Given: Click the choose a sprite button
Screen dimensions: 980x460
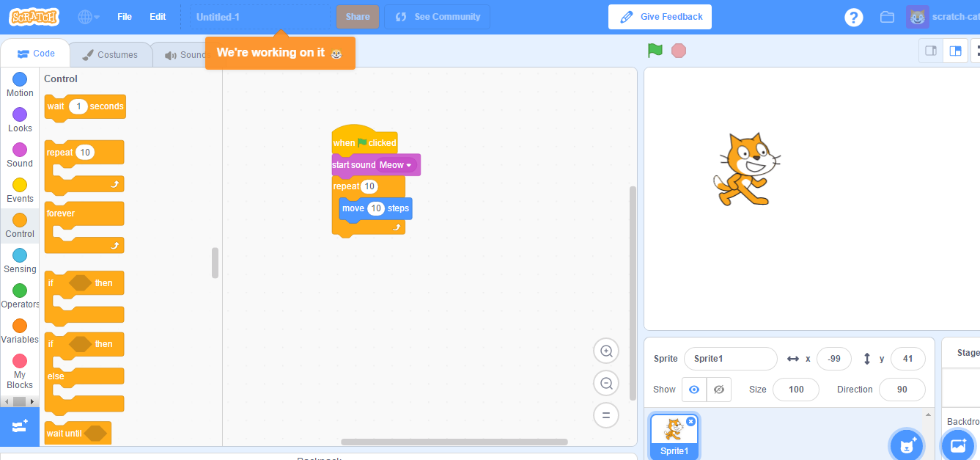Looking at the screenshot, I should (907, 445).
